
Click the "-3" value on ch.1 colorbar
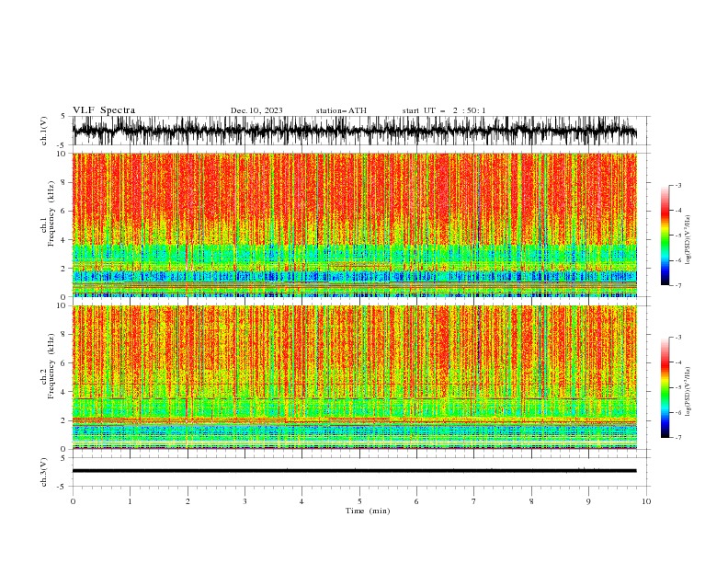pos(678,185)
